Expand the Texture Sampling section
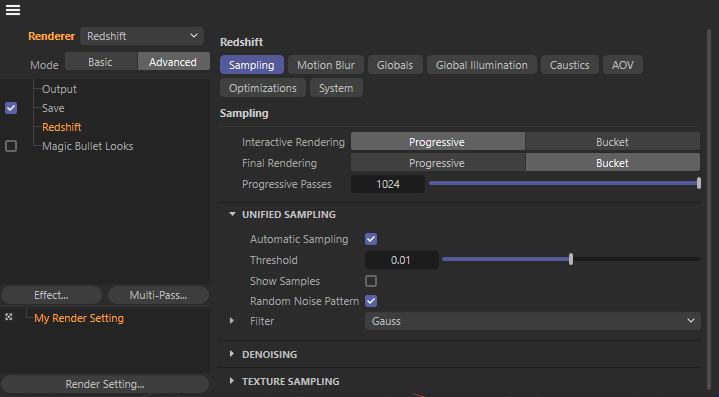The image size is (719, 397). tap(232, 381)
